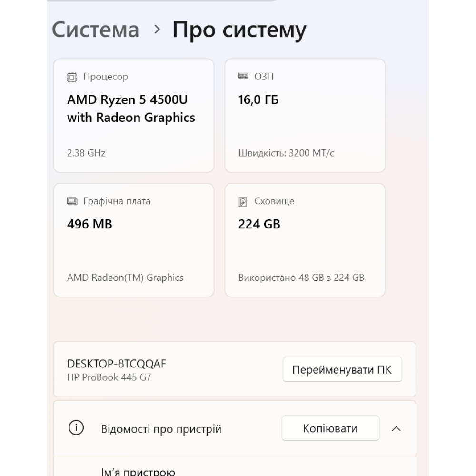Collapse the Відомості про пристрій section
Viewport: 476px width, 476px height.
[x=396, y=429]
